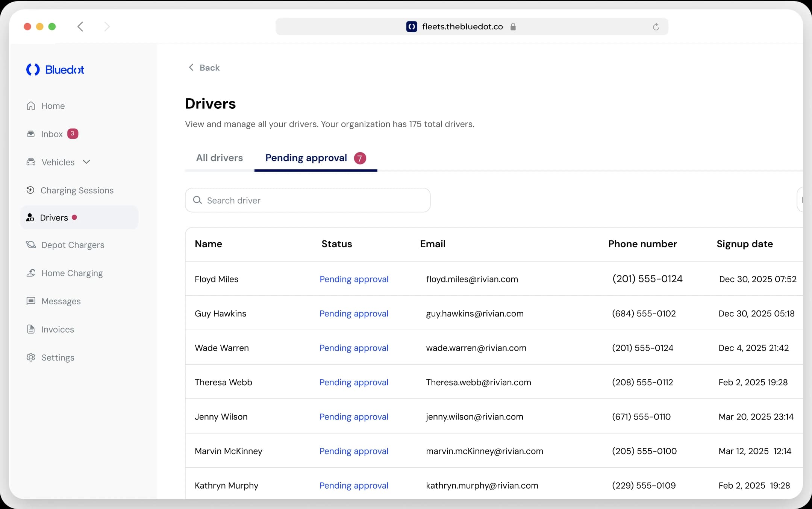Click the Charging Sessions icon
812x509 pixels.
pyautogui.click(x=30, y=190)
